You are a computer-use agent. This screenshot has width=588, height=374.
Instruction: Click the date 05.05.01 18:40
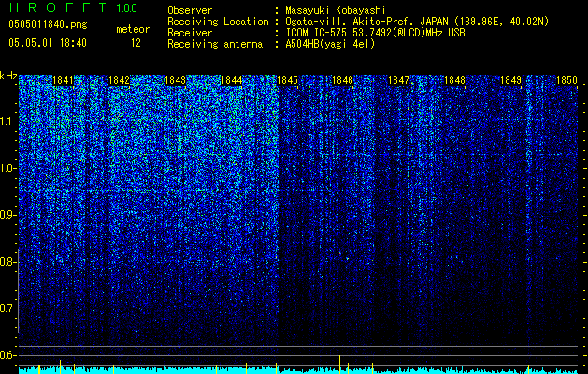pyautogui.click(x=48, y=43)
